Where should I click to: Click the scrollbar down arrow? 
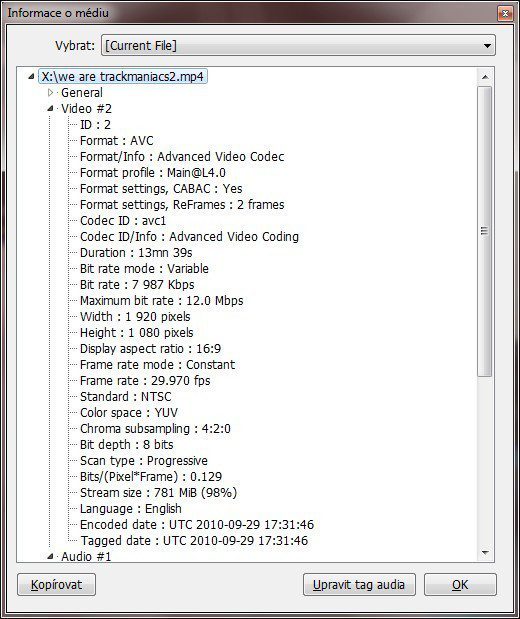pos(485,552)
